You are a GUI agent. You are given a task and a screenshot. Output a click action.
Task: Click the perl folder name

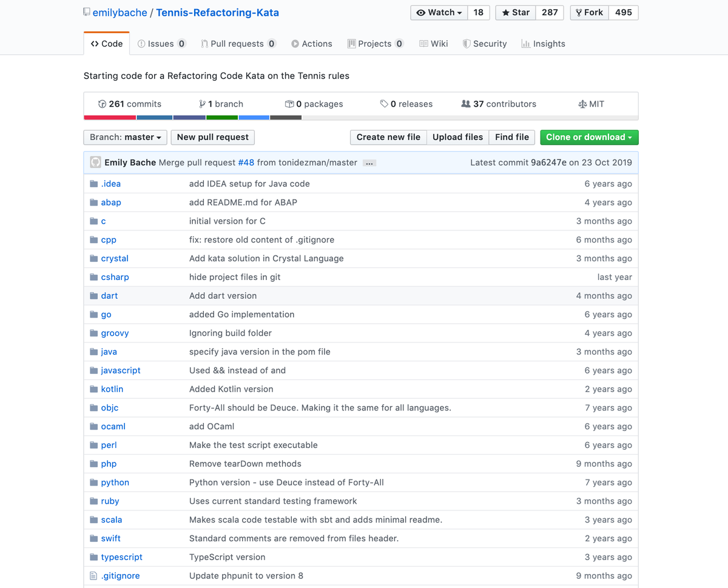click(x=109, y=446)
